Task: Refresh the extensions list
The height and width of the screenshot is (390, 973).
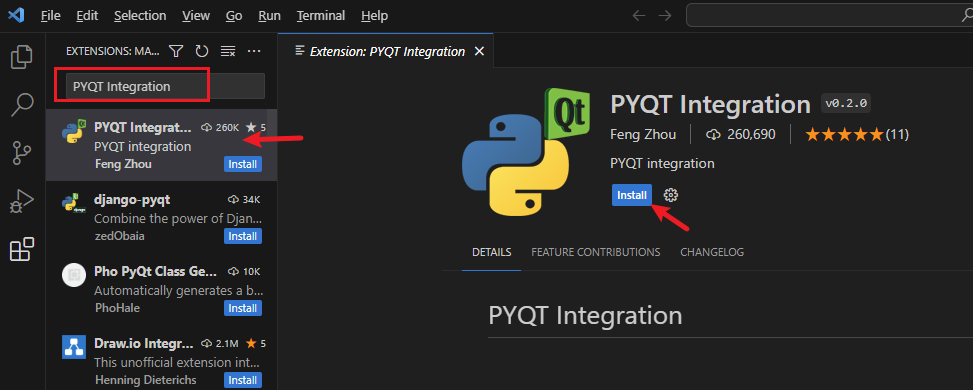Action: (202, 51)
